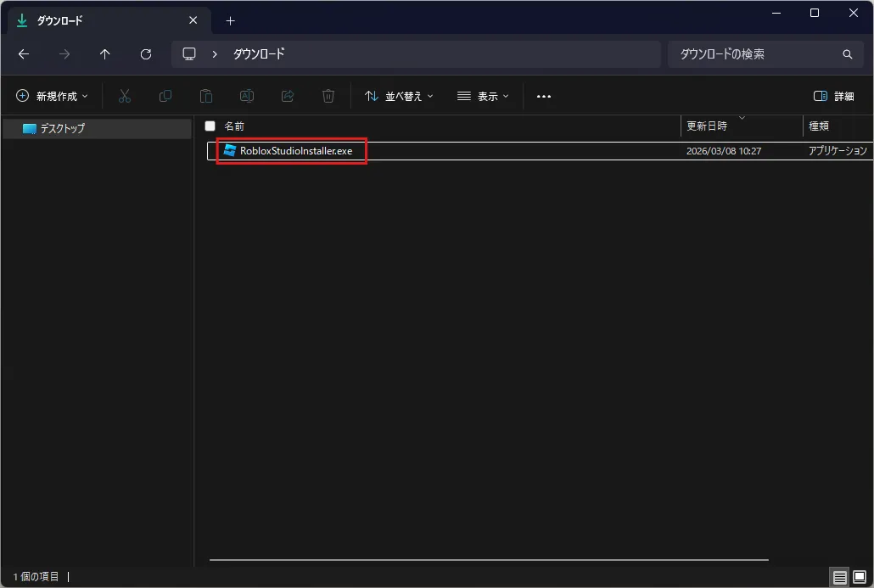Switch to large thumbnails view icon
874x588 pixels.
860,577
